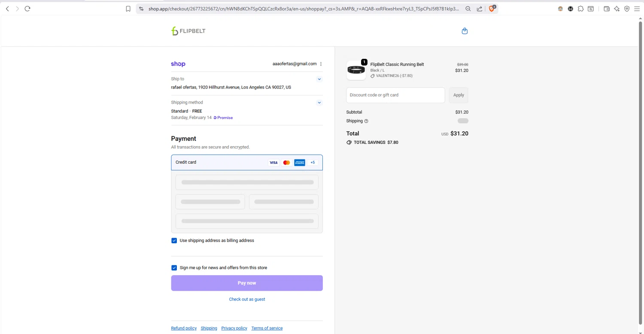Click the aaaofertas@gmail.com email text
Image resolution: width=644 pixels, height=334 pixels.
(295, 64)
